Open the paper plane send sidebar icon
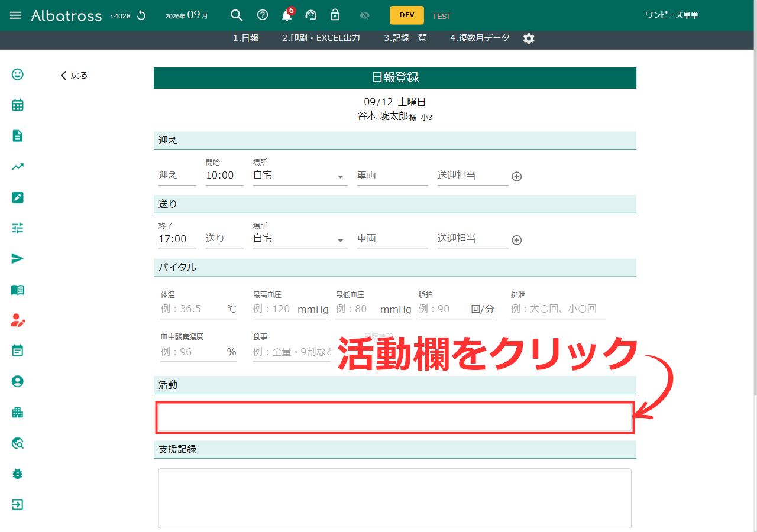Image resolution: width=757 pixels, height=532 pixels. click(18, 259)
